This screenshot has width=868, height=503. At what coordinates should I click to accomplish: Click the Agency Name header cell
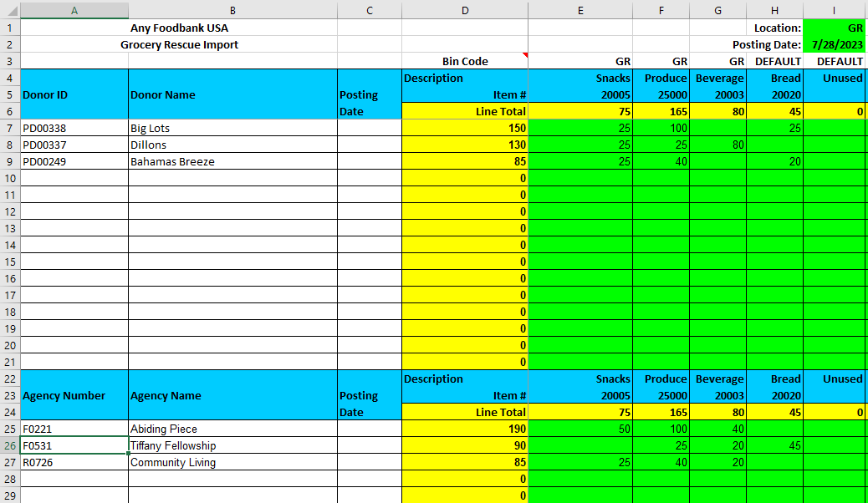click(x=232, y=395)
